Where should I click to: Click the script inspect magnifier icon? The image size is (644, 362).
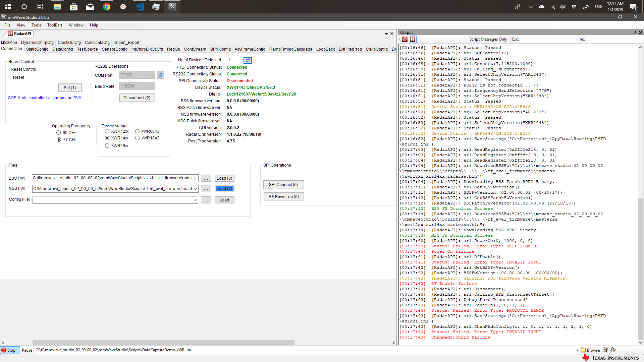pyautogui.click(x=613, y=350)
